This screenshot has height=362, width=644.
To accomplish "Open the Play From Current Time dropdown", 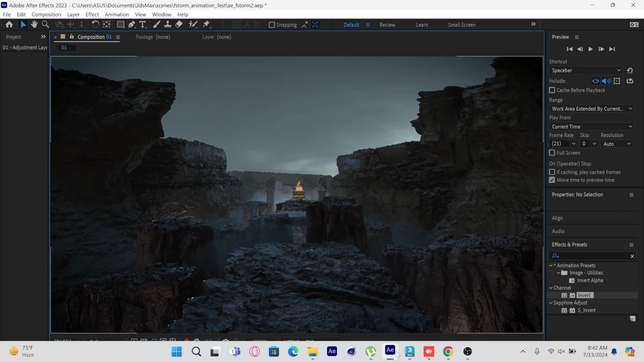I will click(592, 127).
